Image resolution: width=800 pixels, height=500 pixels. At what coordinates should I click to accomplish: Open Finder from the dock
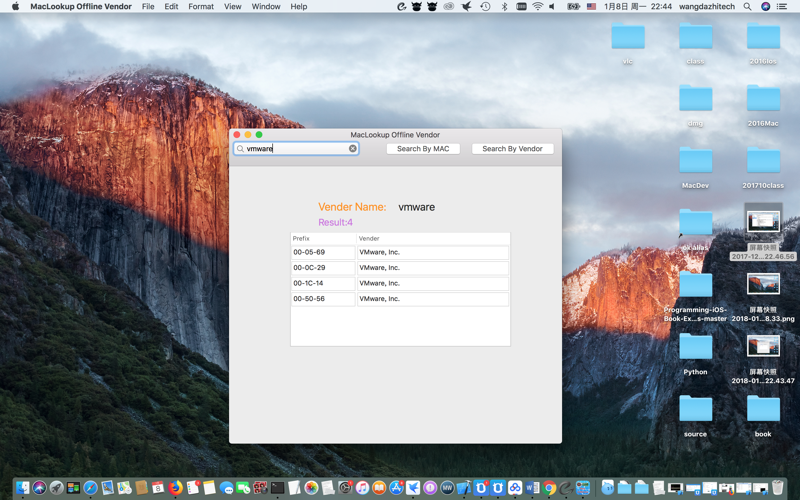[23, 488]
